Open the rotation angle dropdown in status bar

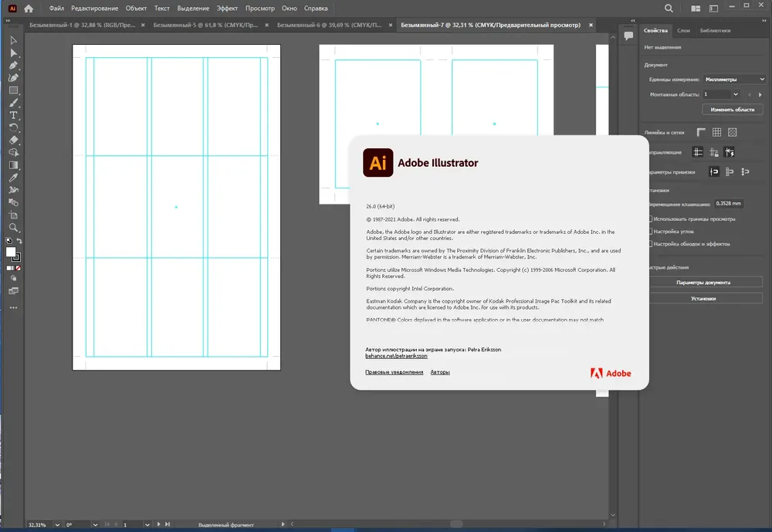(x=95, y=524)
